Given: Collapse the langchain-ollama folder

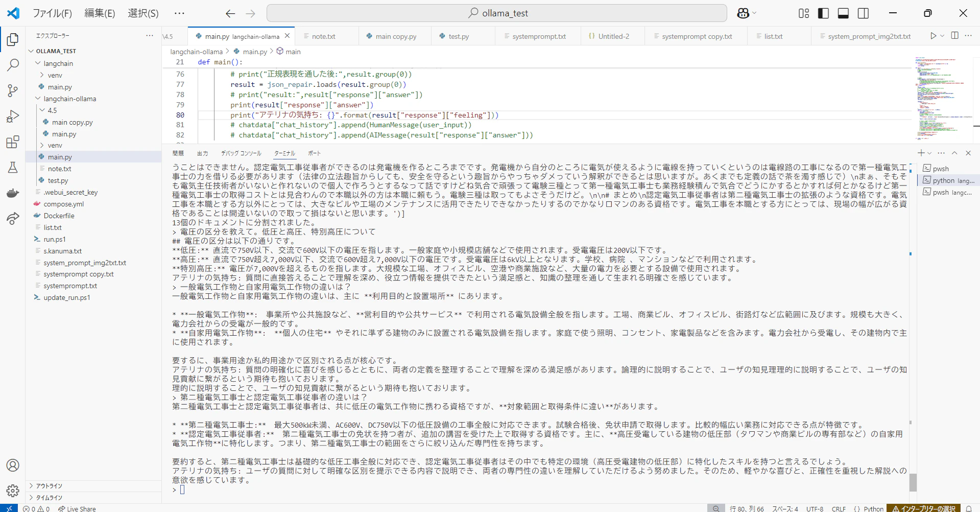Looking at the screenshot, I should (x=38, y=99).
